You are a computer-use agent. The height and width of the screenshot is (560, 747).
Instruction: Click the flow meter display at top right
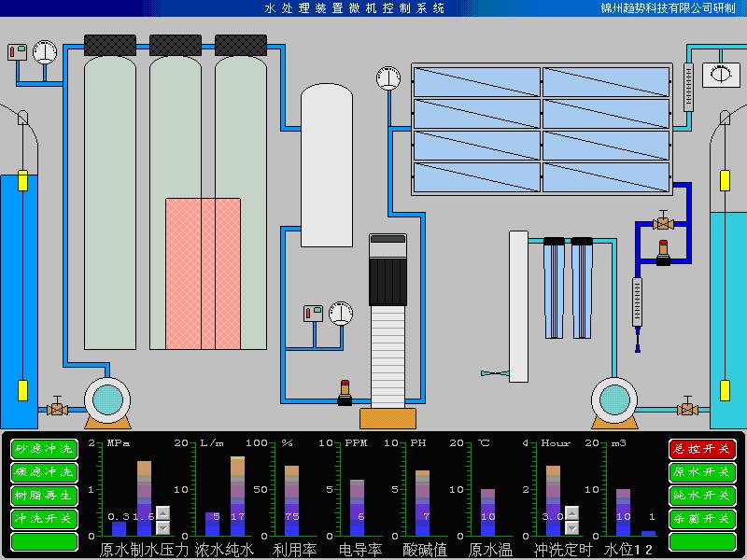click(x=718, y=75)
